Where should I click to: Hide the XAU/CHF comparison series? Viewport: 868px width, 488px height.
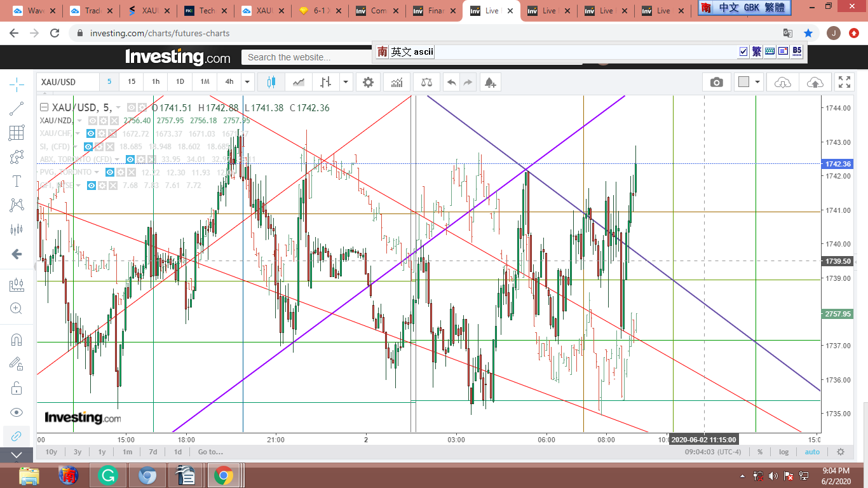pos(91,133)
